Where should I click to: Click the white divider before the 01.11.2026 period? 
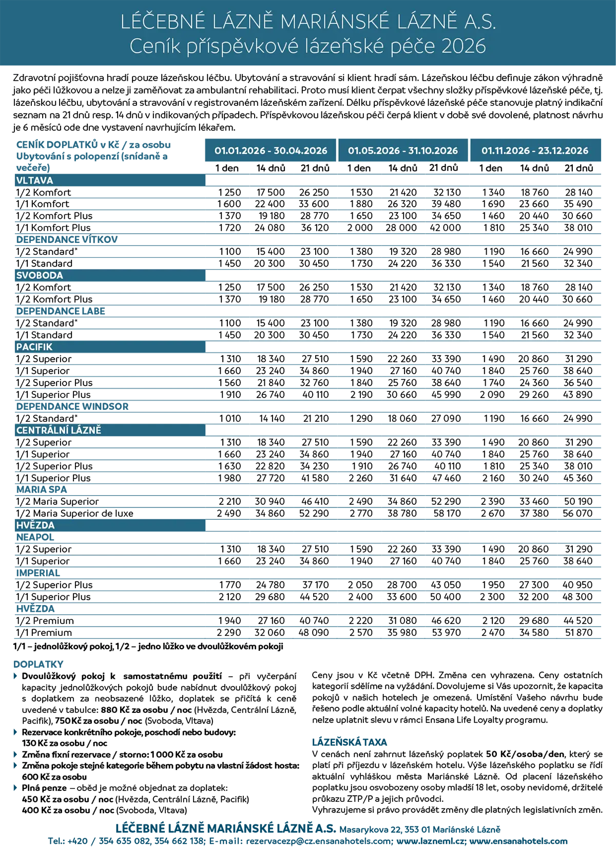(470, 150)
